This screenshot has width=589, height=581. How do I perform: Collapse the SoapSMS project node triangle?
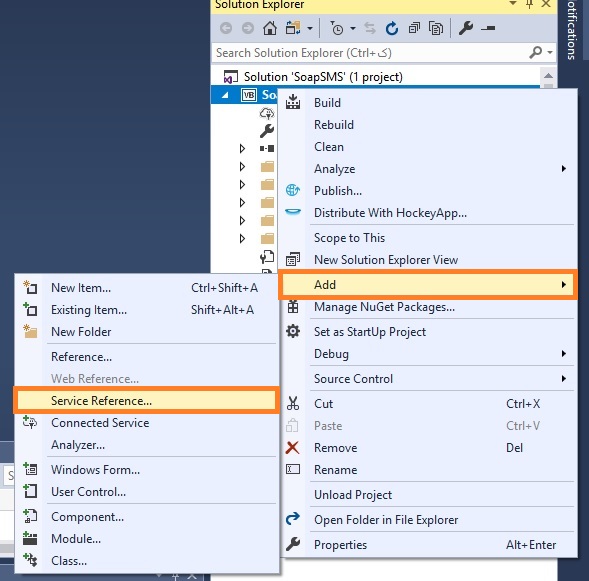225,95
